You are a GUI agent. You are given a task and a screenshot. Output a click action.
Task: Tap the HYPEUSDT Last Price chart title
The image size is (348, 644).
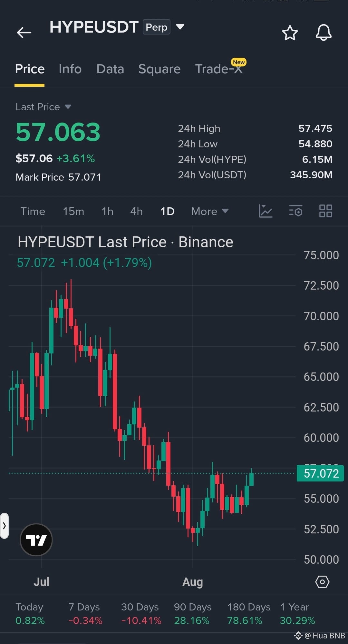click(x=125, y=242)
